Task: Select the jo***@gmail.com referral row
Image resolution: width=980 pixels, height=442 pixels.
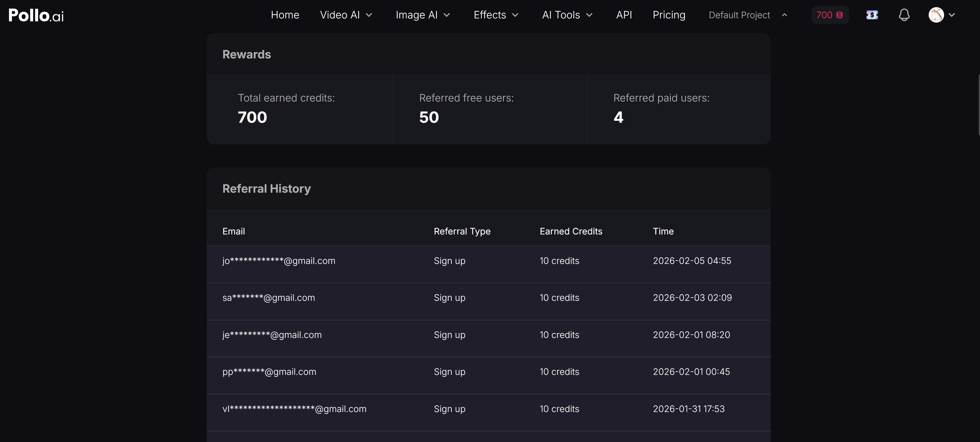Action: [279, 261]
